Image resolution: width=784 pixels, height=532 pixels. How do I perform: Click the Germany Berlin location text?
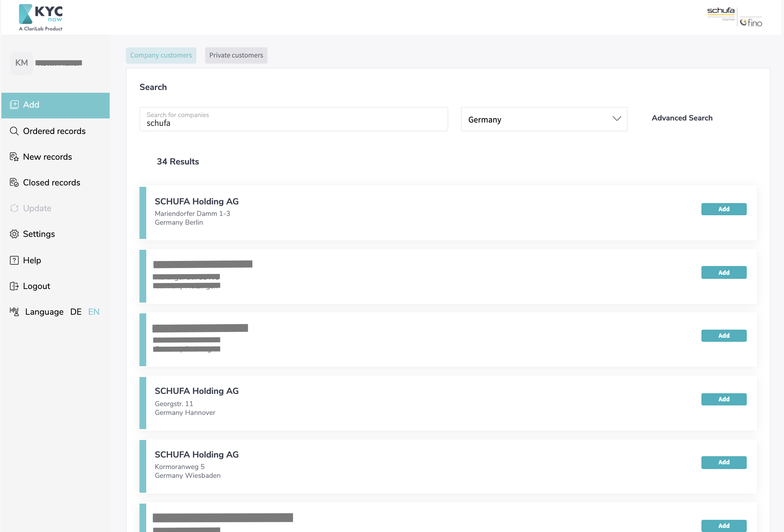(179, 222)
